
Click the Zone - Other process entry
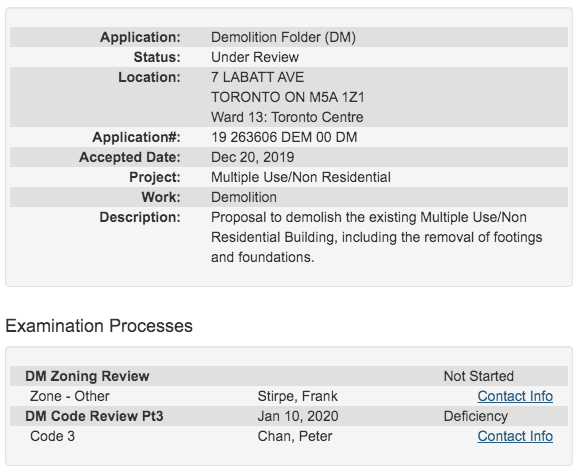click(x=70, y=396)
